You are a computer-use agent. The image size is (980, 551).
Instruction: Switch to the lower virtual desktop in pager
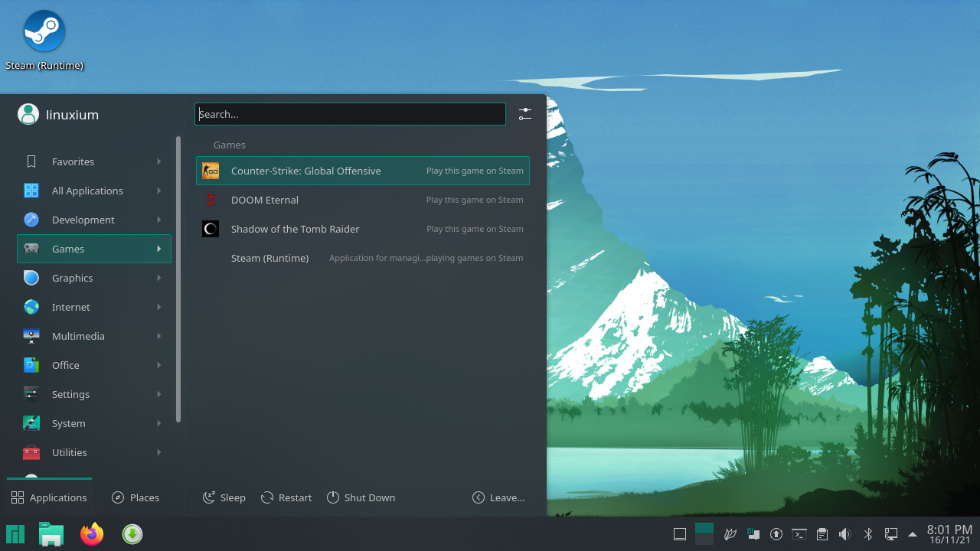pos(704,540)
